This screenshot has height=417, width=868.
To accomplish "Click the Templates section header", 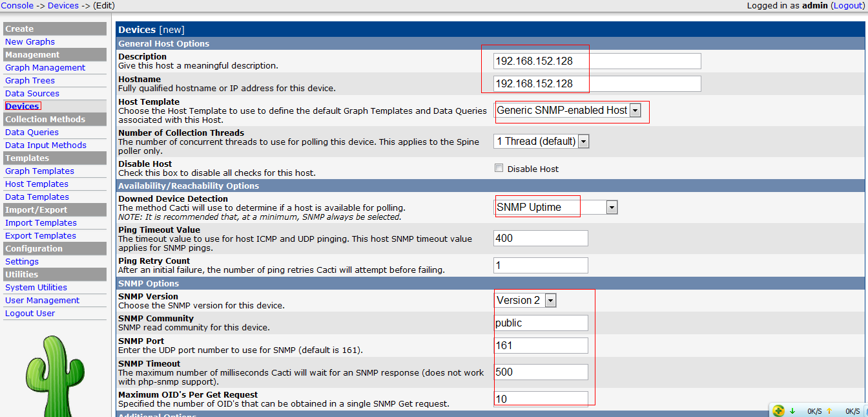I will coord(55,158).
